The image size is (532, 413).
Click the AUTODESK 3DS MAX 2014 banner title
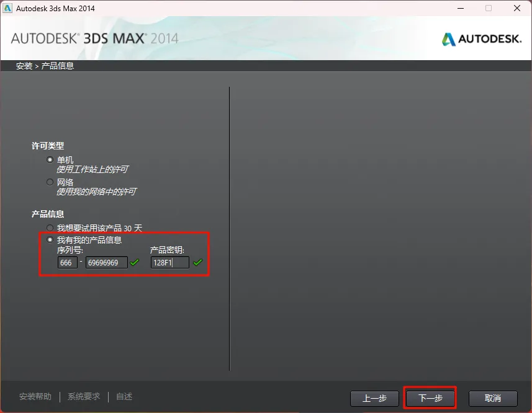point(94,38)
